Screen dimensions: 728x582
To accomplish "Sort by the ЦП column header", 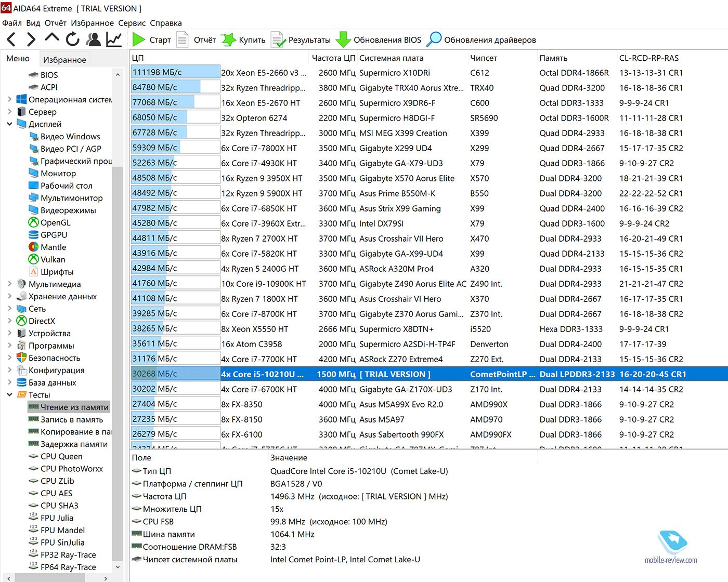I will (220, 58).
